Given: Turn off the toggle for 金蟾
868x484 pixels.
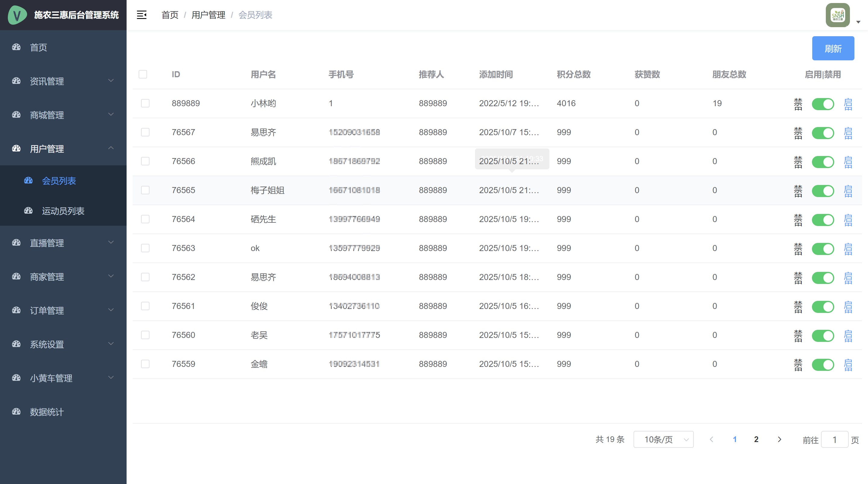Looking at the screenshot, I should [x=822, y=365].
